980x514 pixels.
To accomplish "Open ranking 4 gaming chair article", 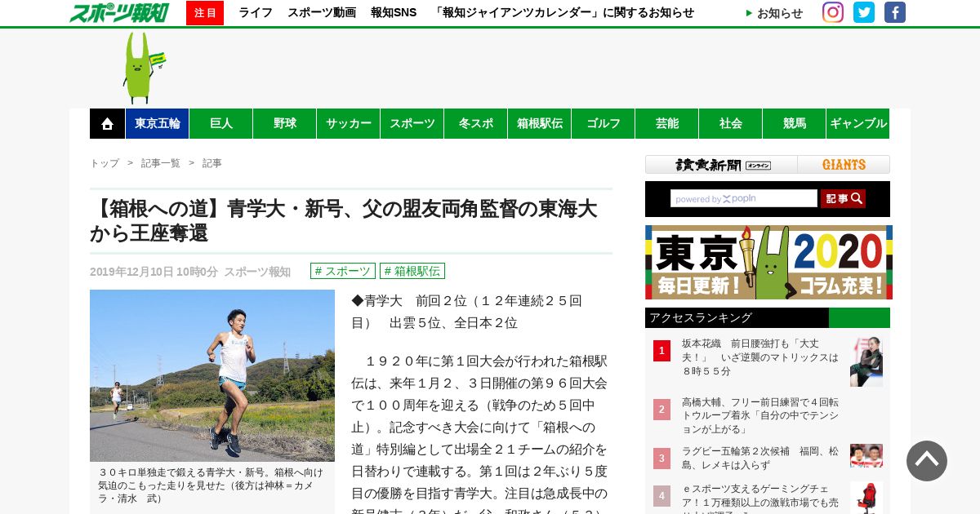I will pyautogui.click(x=761, y=498).
